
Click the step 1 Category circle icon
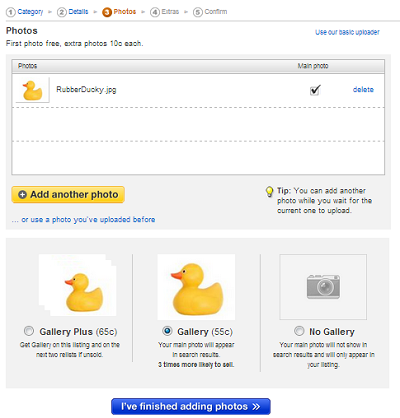(11, 12)
